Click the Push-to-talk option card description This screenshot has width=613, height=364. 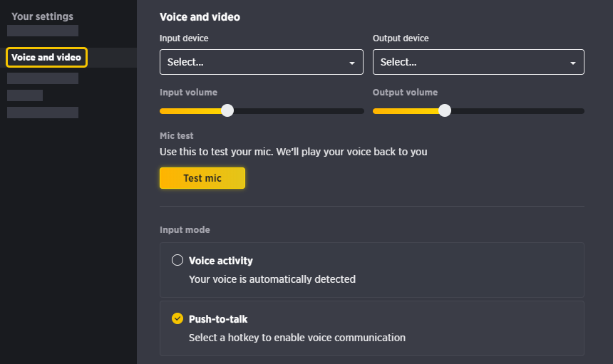297,338
